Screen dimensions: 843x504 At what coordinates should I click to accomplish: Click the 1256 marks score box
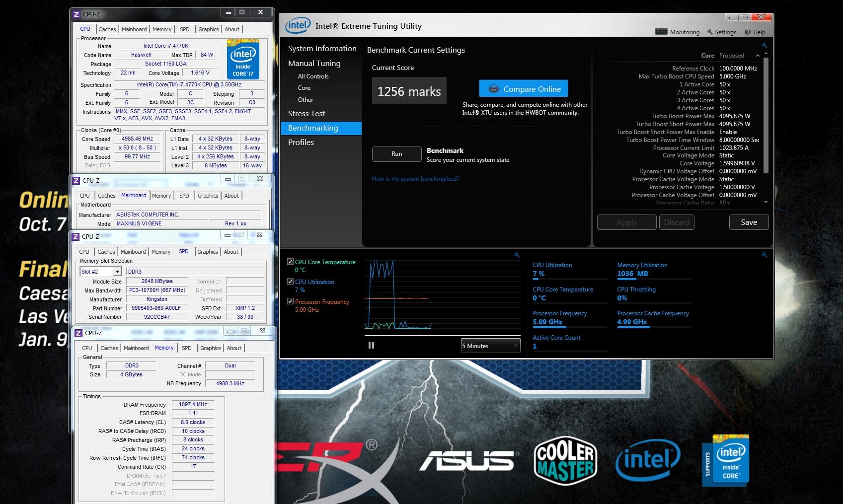click(x=409, y=91)
